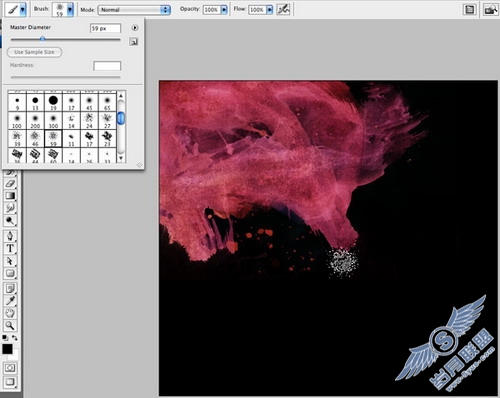Click the Flow 100% value field

tap(257, 10)
